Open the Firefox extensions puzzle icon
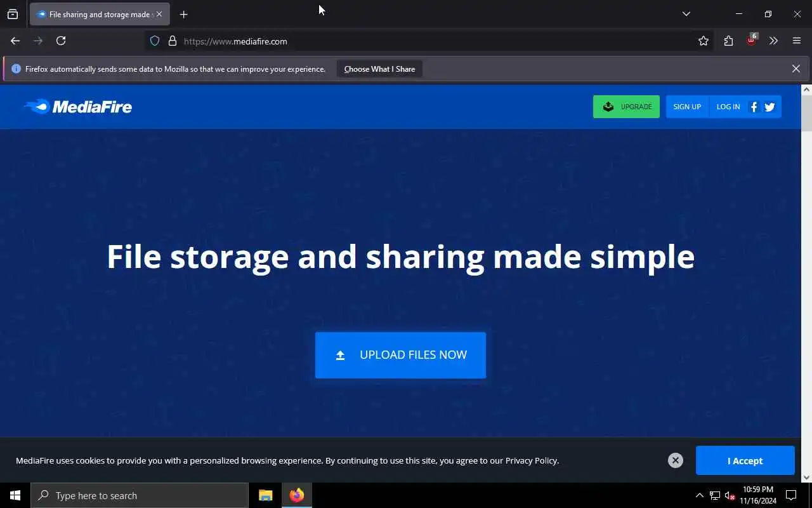 728,41
